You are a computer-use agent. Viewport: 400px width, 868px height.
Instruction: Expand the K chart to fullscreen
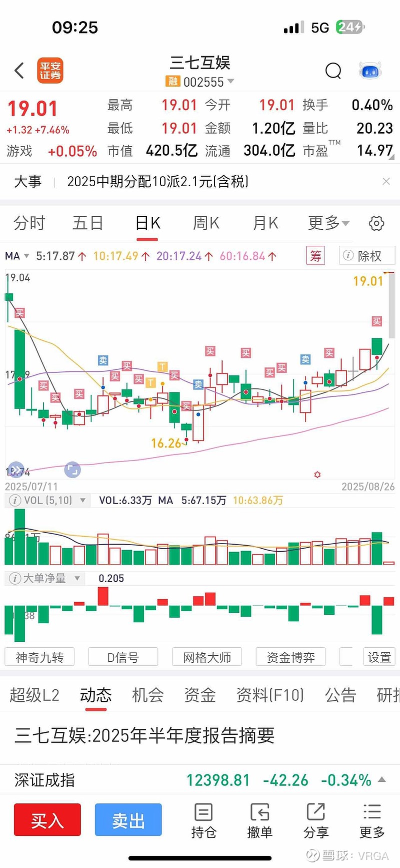[x=72, y=470]
